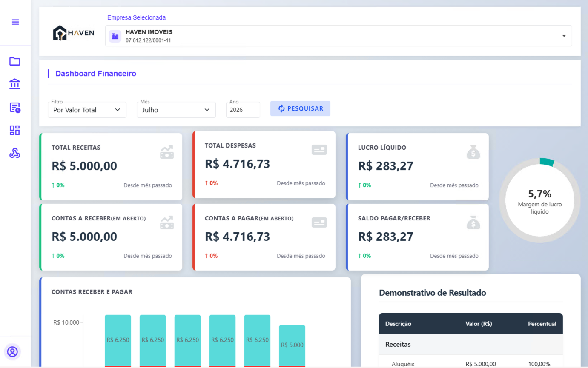
Task: Click the money chart icon in Total Receitas card
Action: pyautogui.click(x=167, y=152)
